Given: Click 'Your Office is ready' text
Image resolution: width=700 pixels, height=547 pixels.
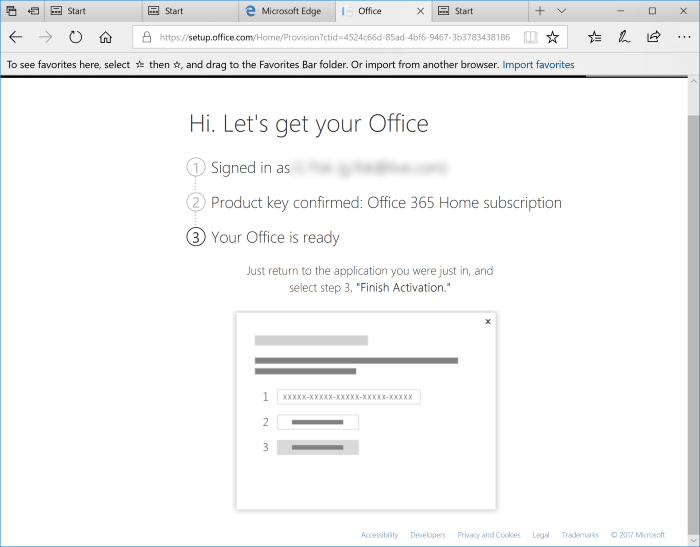Looking at the screenshot, I should pyautogui.click(x=275, y=237).
